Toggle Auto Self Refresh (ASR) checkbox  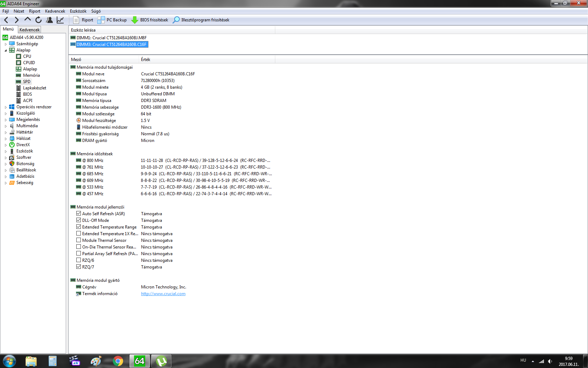[78, 213]
